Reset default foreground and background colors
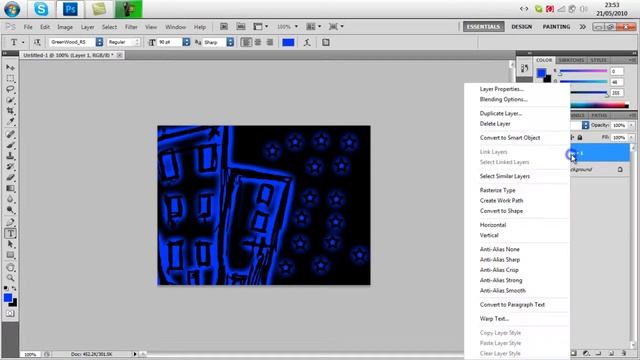640x360 pixels. click(x=6, y=288)
